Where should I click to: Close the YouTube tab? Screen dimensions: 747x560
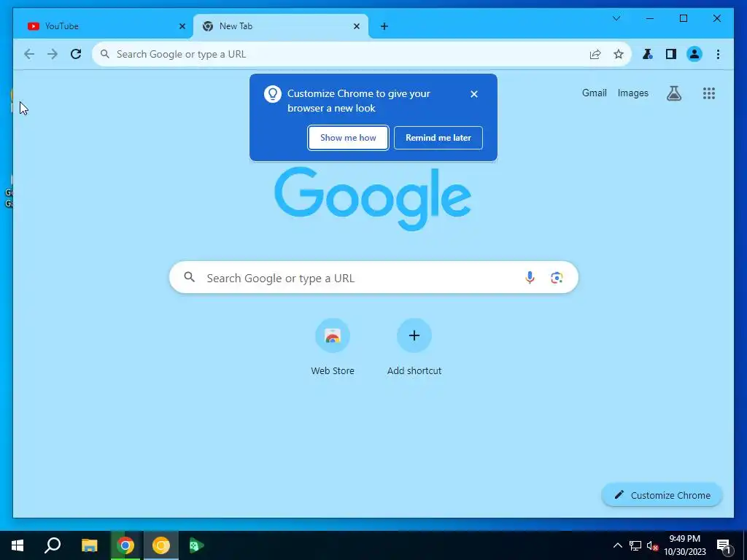[182, 27]
